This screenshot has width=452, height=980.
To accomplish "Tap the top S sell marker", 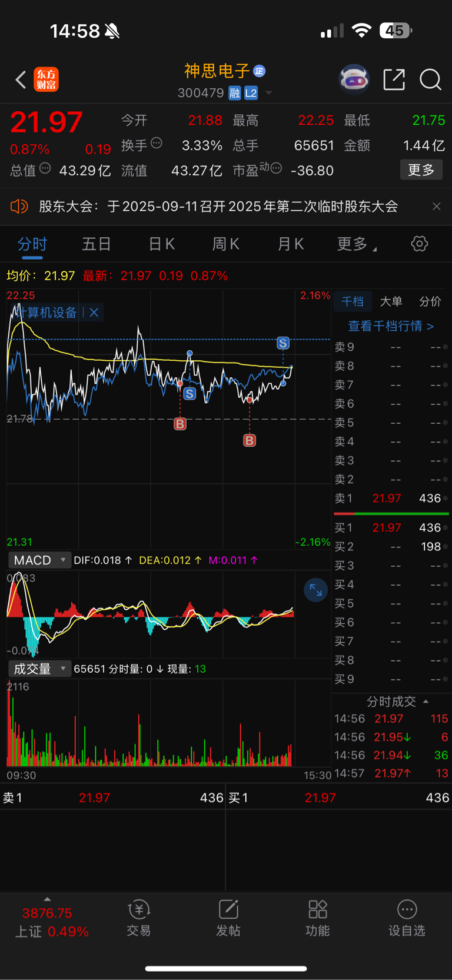I will pyautogui.click(x=283, y=343).
